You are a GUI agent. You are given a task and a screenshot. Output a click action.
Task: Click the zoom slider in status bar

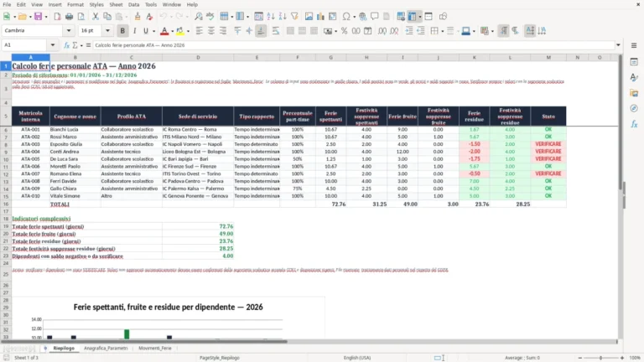pos(600,358)
